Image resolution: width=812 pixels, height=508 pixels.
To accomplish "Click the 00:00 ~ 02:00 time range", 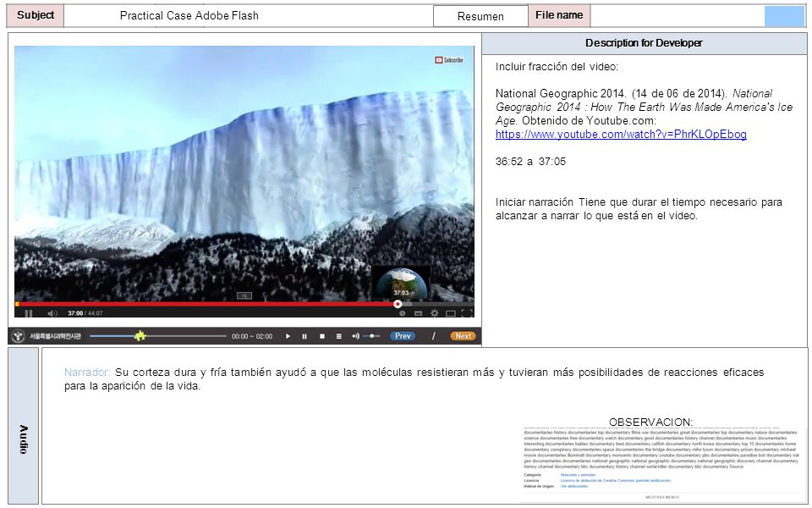I will (252, 336).
